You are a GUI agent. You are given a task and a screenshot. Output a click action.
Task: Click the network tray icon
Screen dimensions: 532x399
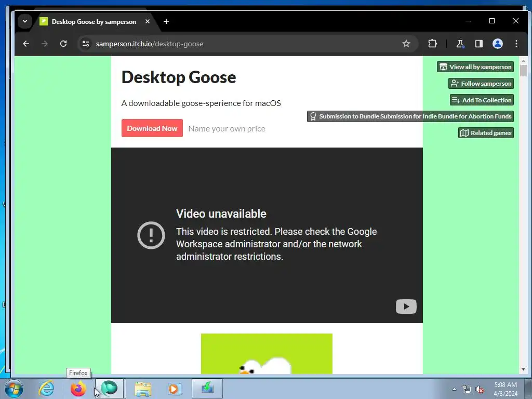(x=467, y=390)
